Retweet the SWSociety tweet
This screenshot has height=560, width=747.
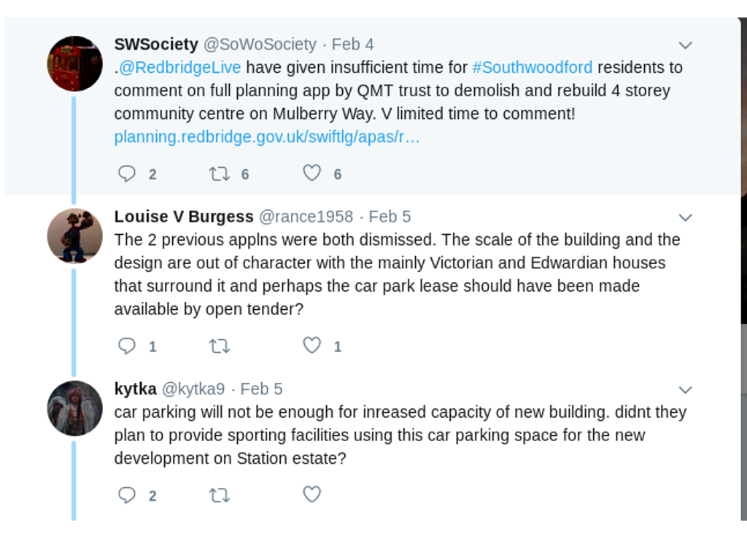pos(219,174)
